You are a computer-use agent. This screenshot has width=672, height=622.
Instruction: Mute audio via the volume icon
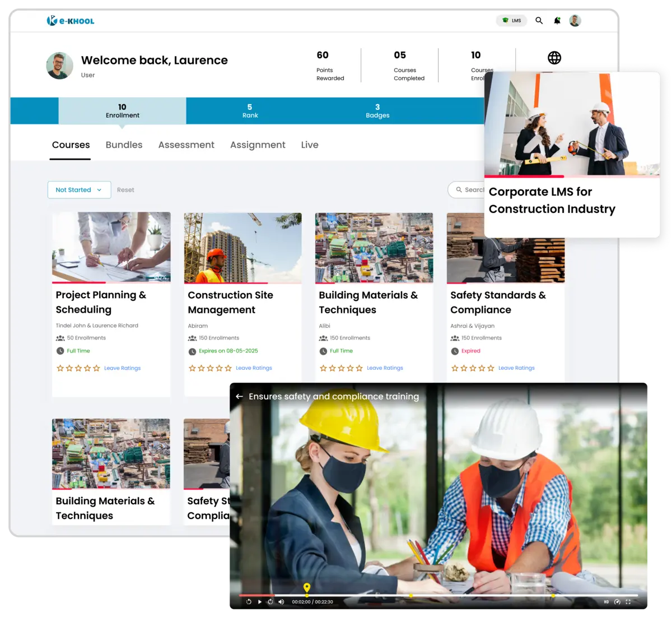coord(281,601)
